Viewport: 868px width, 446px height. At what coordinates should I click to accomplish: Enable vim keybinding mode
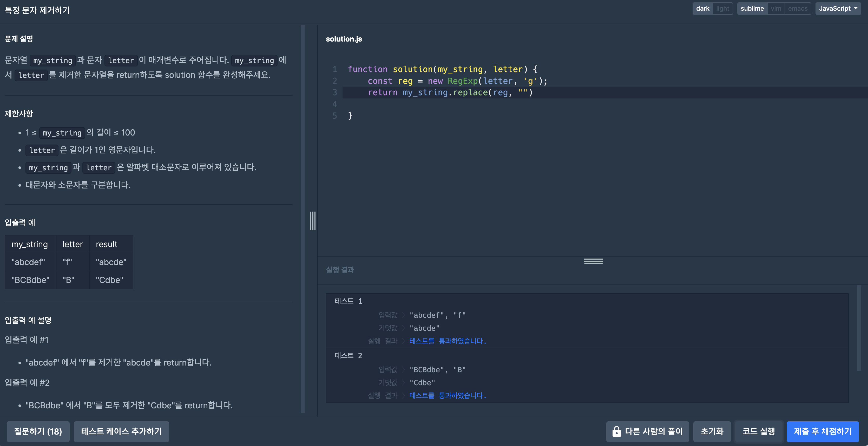coord(776,8)
